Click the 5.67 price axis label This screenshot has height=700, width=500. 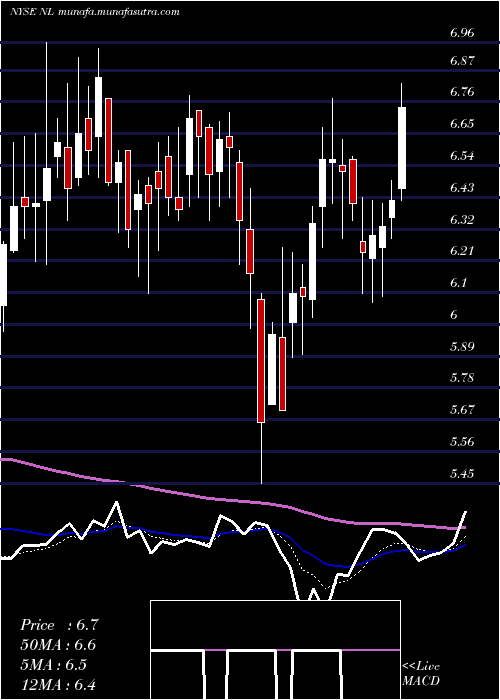pyautogui.click(x=462, y=410)
